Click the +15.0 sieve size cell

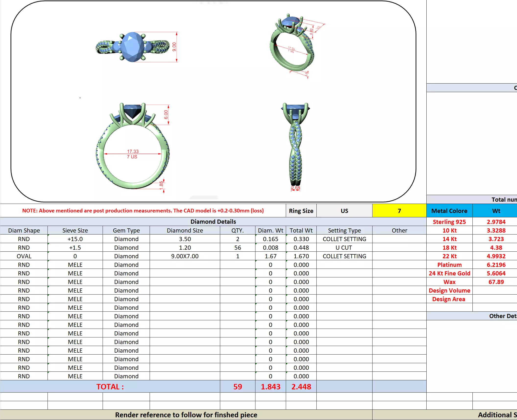(x=75, y=239)
